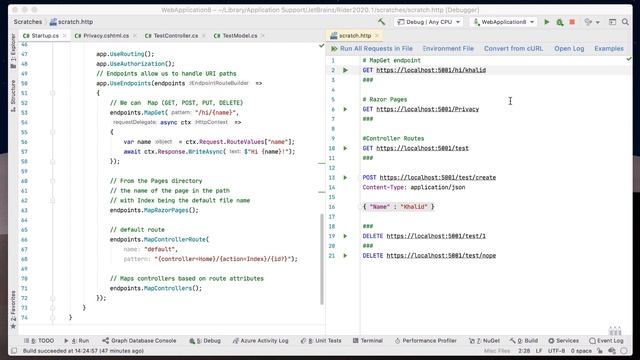This screenshot has width=640, height=360.
Task: Open the Structure tool window
Action: pyautogui.click(x=13, y=96)
